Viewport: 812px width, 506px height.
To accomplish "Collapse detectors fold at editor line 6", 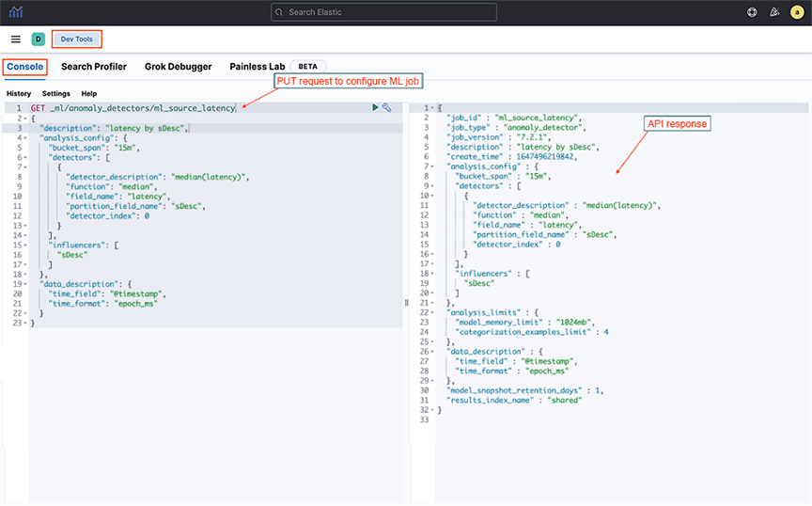I will click(x=25, y=158).
